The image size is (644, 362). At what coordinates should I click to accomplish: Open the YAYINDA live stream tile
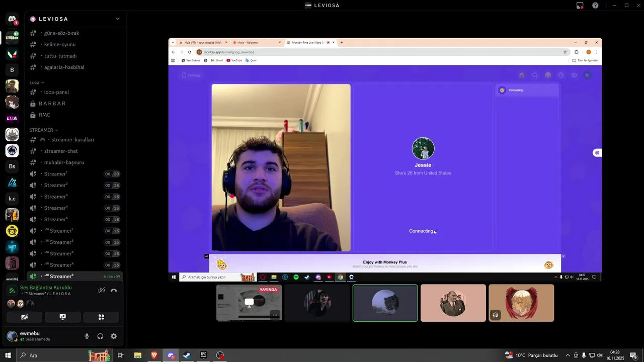[249, 303]
